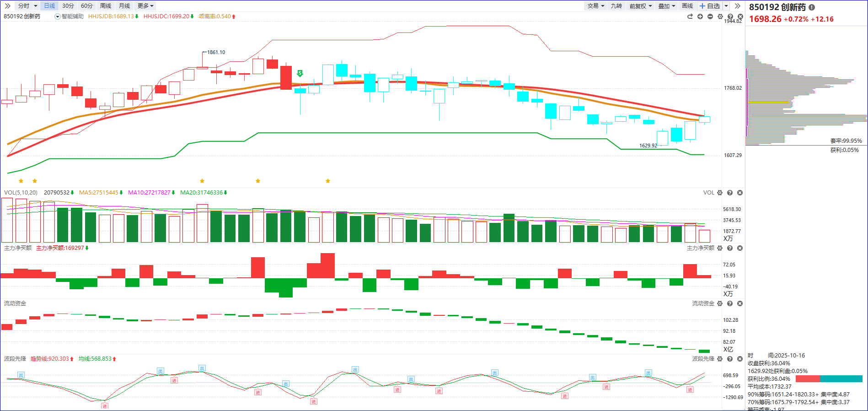
Task: Expand the left panel double-chevron
Action: (x=7, y=6)
